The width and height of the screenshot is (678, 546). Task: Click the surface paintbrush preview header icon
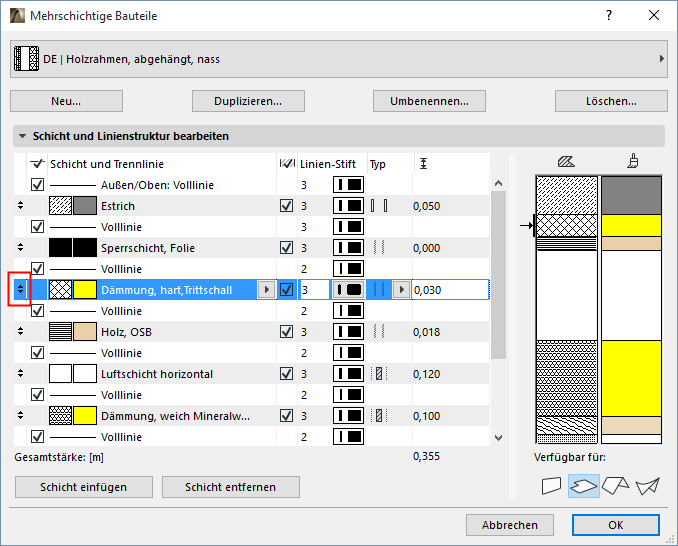(633, 161)
